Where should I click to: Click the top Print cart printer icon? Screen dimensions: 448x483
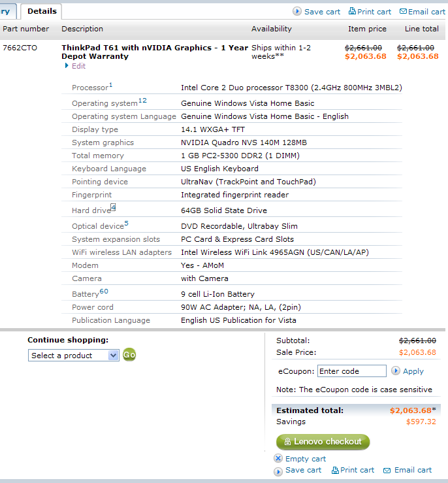pyautogui.click(x=353, y=11)
